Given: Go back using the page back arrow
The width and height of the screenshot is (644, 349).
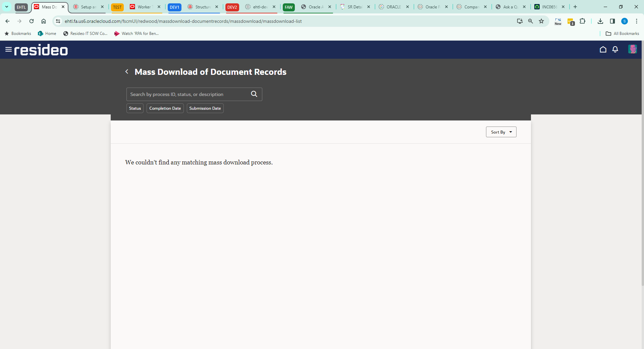Looking at the screenshot, I should 127,71.
